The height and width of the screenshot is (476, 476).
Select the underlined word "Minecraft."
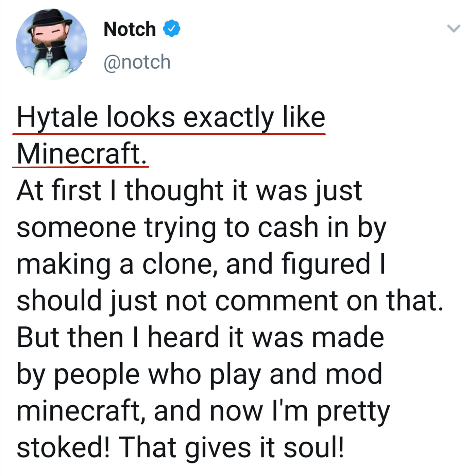(x=82, y=154)
